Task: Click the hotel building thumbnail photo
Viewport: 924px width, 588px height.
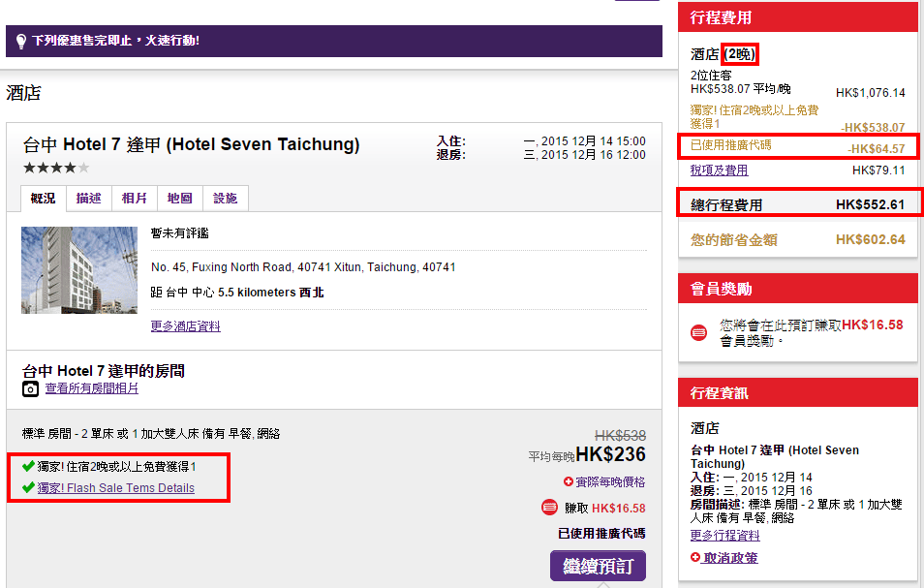Action: click(66, 270)
